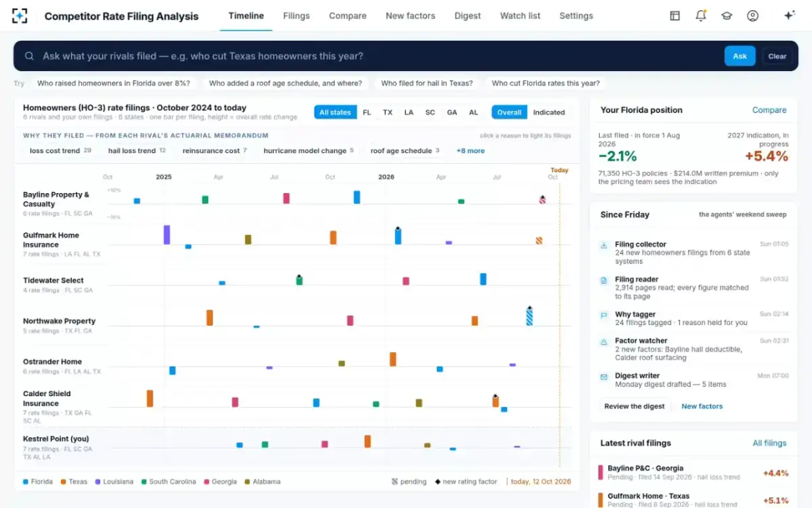Click the Ask button

pos(740,56)
